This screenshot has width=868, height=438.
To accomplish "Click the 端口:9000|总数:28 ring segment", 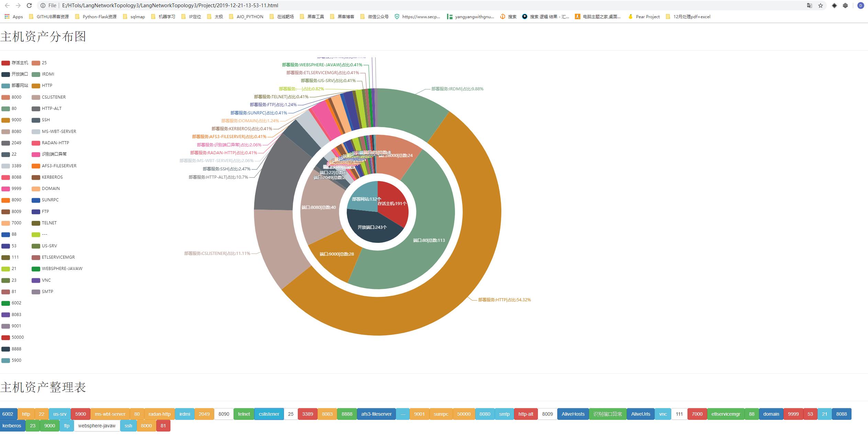I will pos(337,254).
